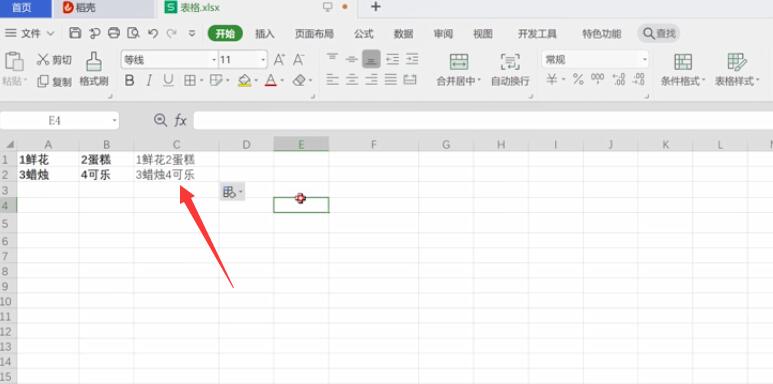The width and height of the screenshot is (773, 384).
Task: Increase font size with larger A
Action: pos(279,60)
